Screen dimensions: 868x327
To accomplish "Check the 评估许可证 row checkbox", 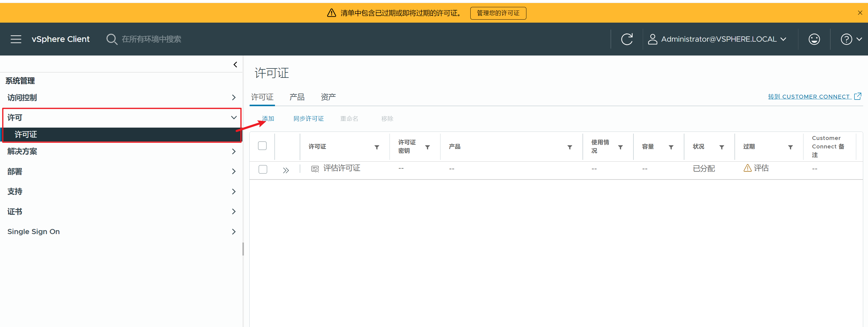I will 263,169.
